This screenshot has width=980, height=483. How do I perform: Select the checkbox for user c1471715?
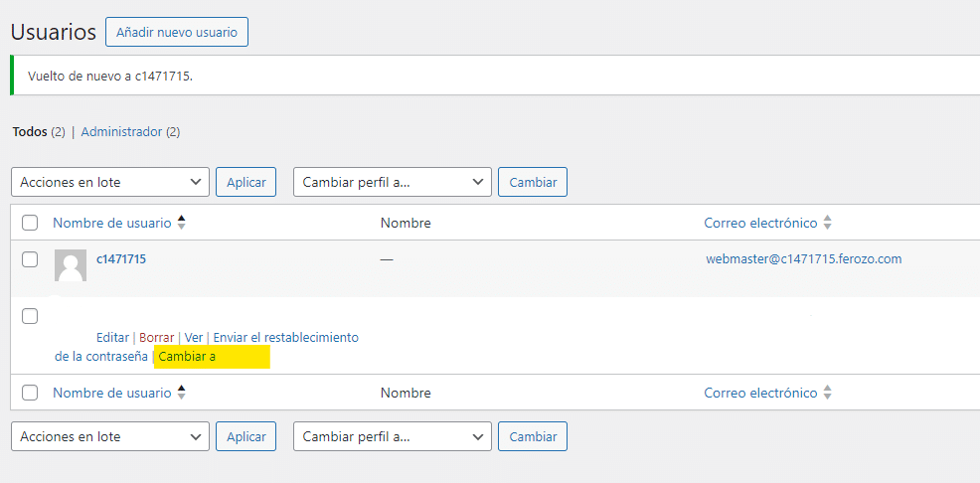30,259
